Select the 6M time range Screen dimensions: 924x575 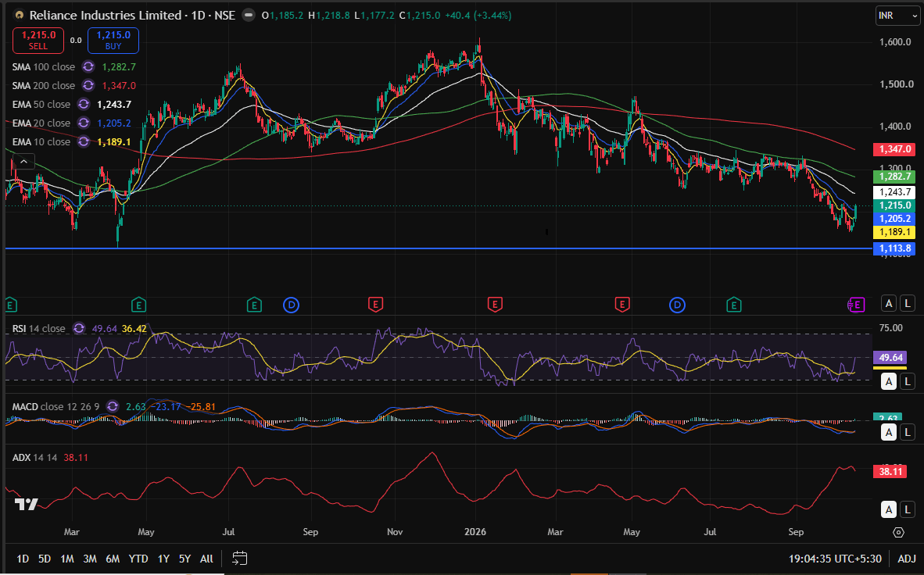113,559
